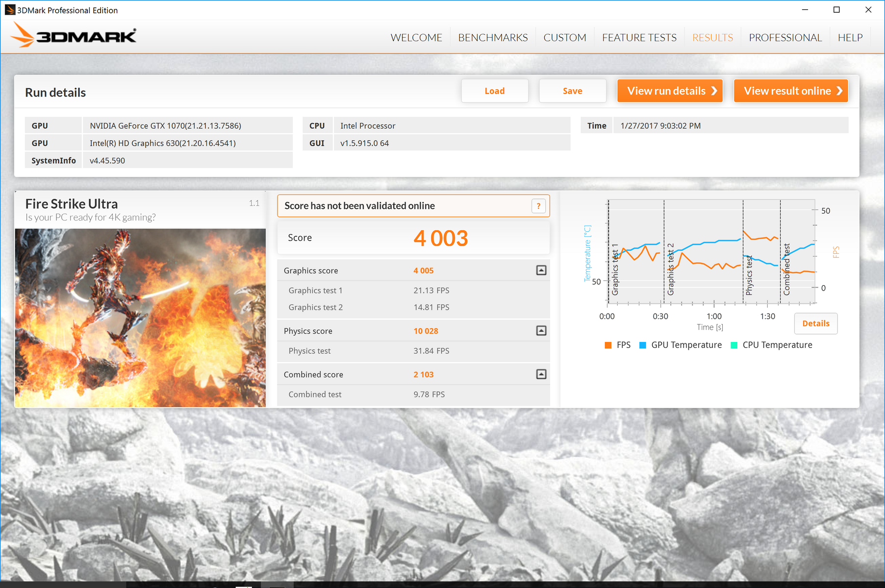This screenshot has height=588, width=885.
Task: Click the Physics test chart marker
Action: point(749,275)
